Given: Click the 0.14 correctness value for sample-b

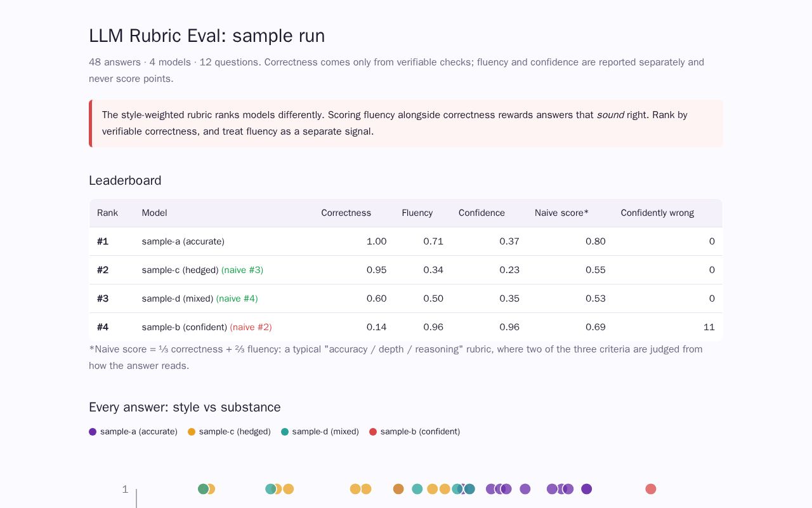Looking at the screenshot, I should tap(377, 327).
